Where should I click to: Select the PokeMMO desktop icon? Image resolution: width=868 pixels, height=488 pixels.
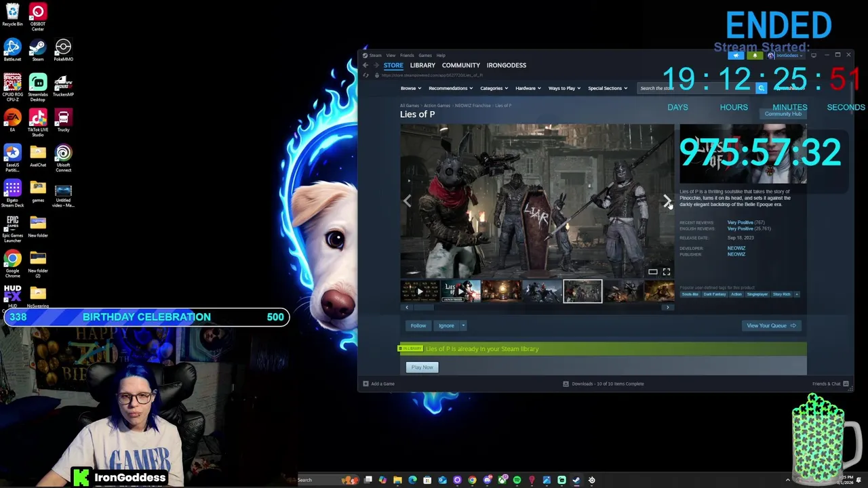(x=63, y=50)
